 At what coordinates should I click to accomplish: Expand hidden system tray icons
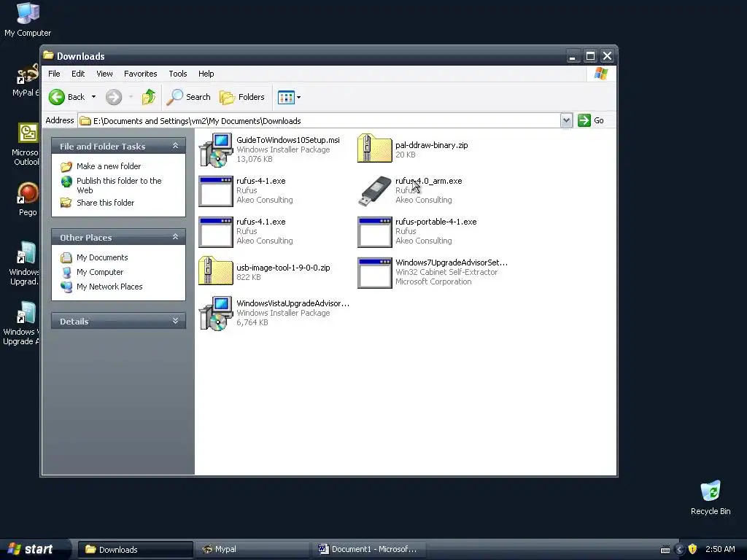coord(680,550)
